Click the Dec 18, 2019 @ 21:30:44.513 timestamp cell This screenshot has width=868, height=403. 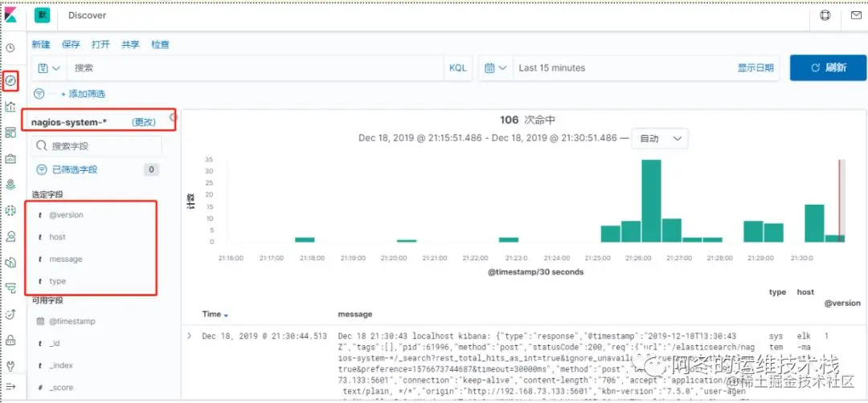[264, 336]
